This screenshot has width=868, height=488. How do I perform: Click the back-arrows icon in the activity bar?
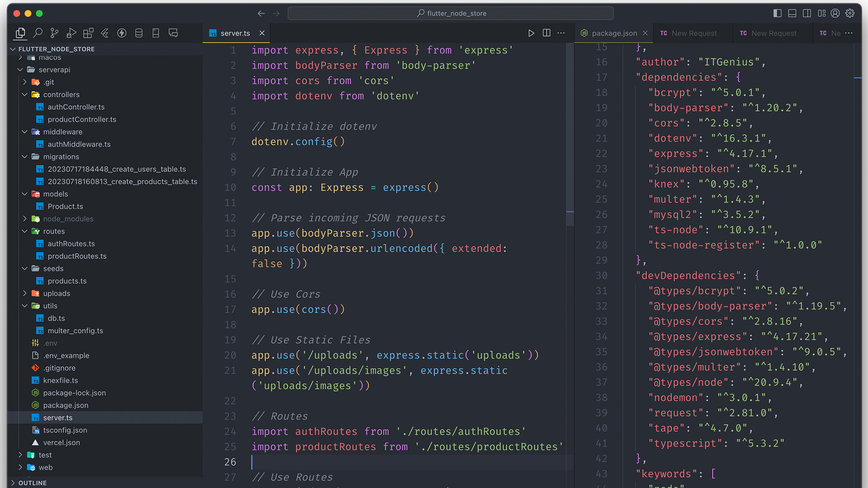(x=105, y=33)
